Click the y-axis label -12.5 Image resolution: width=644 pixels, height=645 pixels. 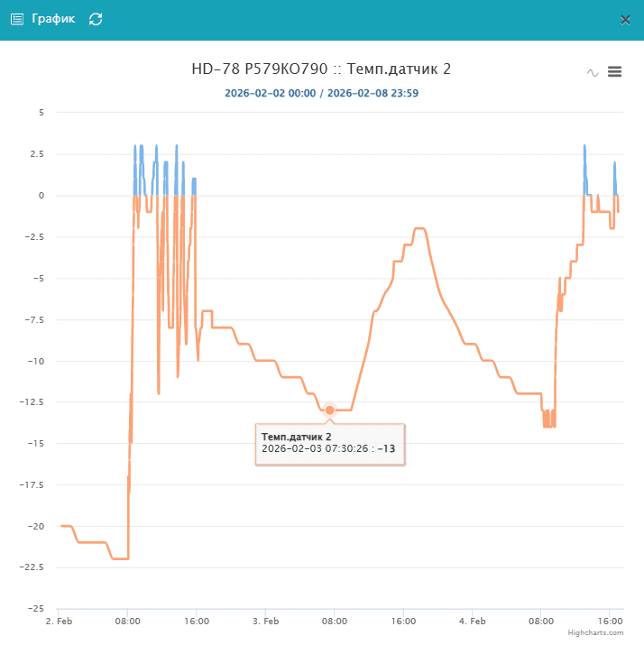(x=32, y=401)
